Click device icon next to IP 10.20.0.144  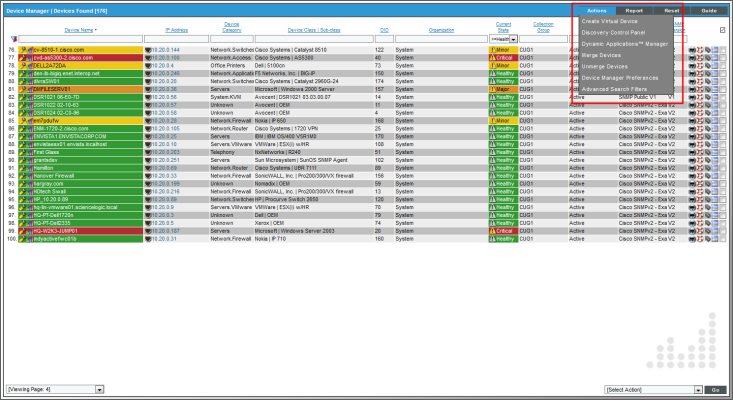tap(148, 49)
